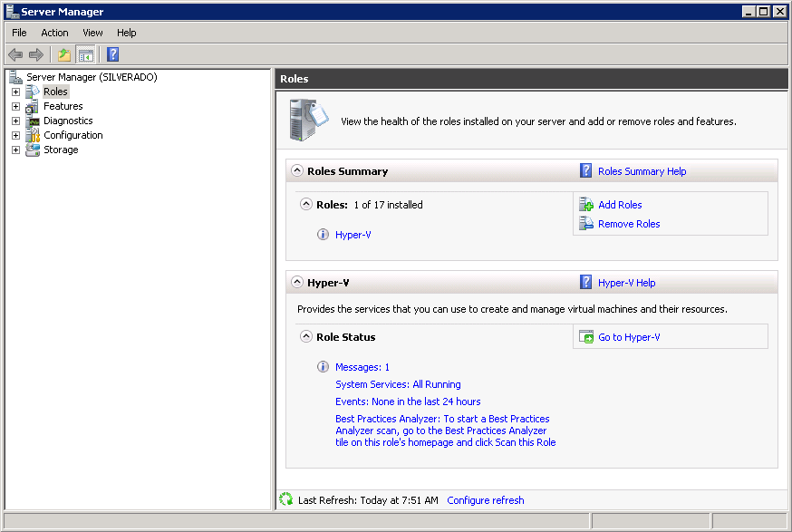Click the Roles Summary Help question icon

click(x=586, y=170)
